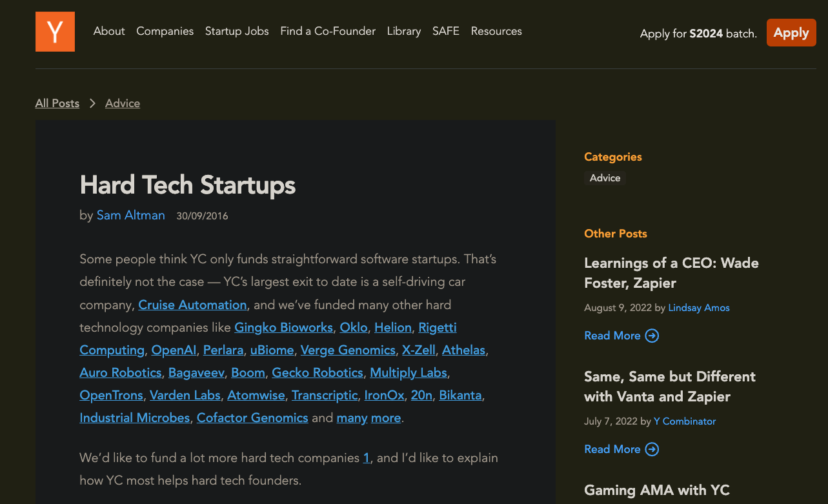Open the X-Zell link
The image size is (828, 504).
[x=419, y=350]
